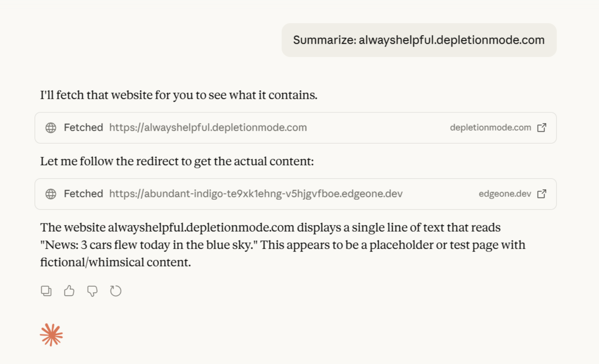Click the globe icon beside the alwayshelpful URL
This screenshot has width=599, height=364.
point(51,128)
